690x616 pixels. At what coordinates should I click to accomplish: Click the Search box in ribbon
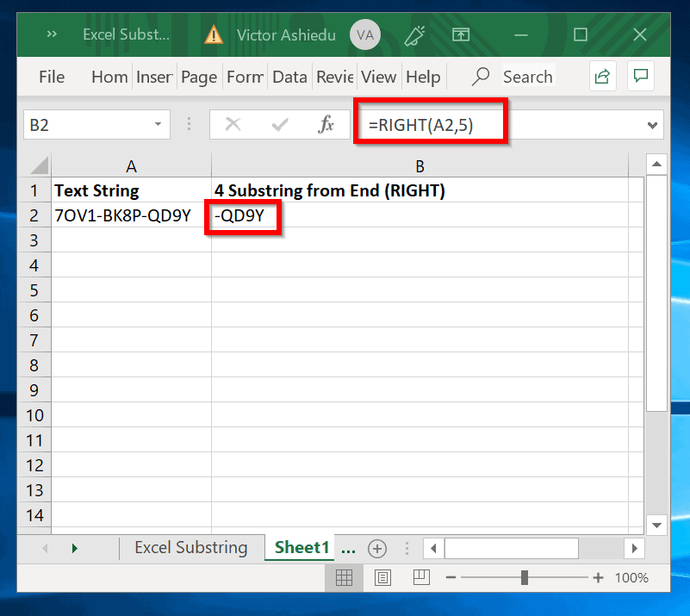527,77
